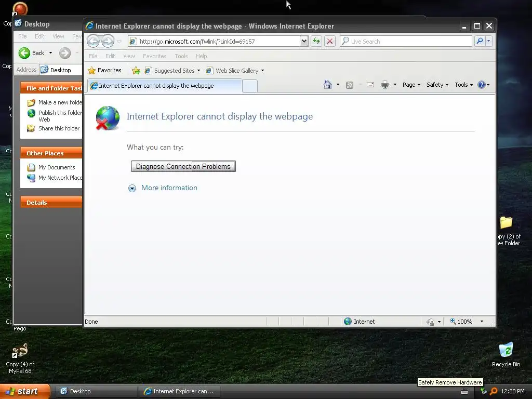Open the Suggested Sites link
This screenshot has width=532, height=399.
(x=172, y=71)
